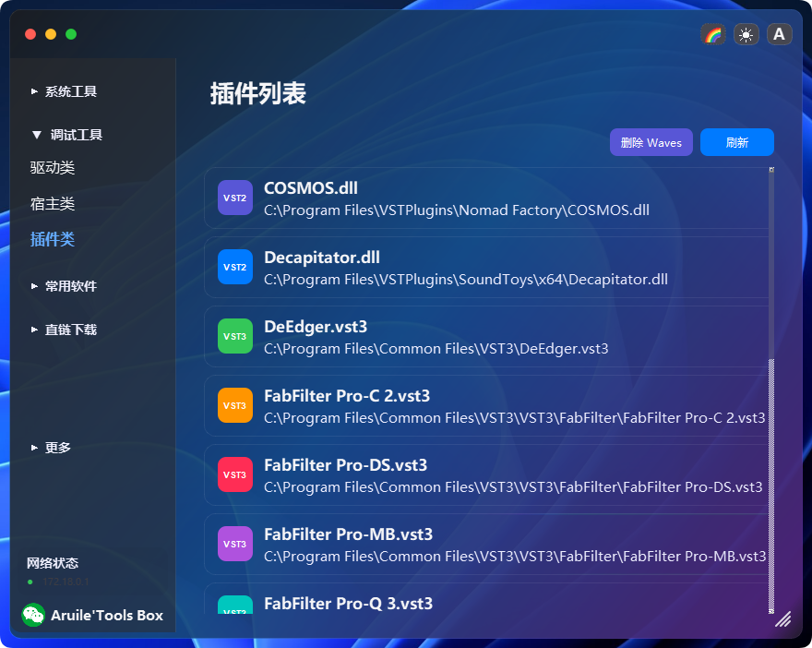Open the 驱动类 page

pyautogui.click(x=53, y=168)
